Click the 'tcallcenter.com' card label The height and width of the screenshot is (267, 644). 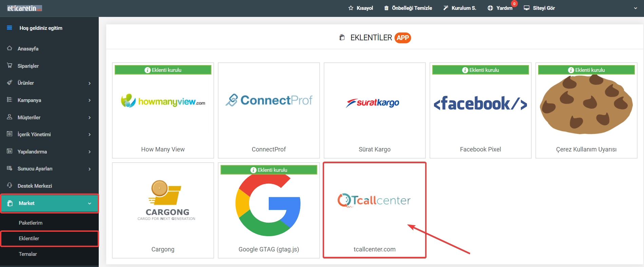pyautogui.click(x=375, y=249)
